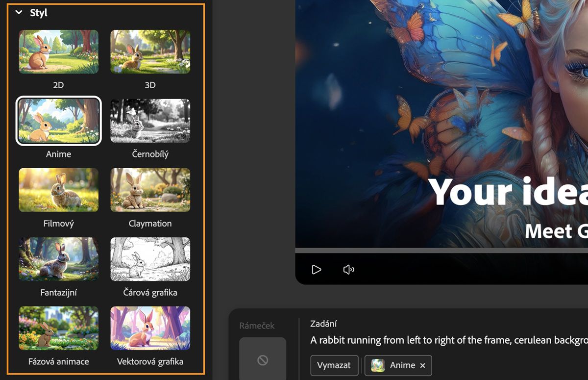The width and height of the screenshot is (588, 380).
Task: Click the Anime style chip icon
Action: tap(378, 365)
